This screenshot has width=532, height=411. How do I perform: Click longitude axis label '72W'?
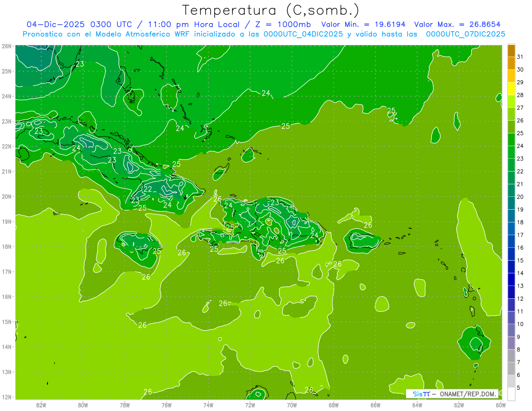[250, 404]
